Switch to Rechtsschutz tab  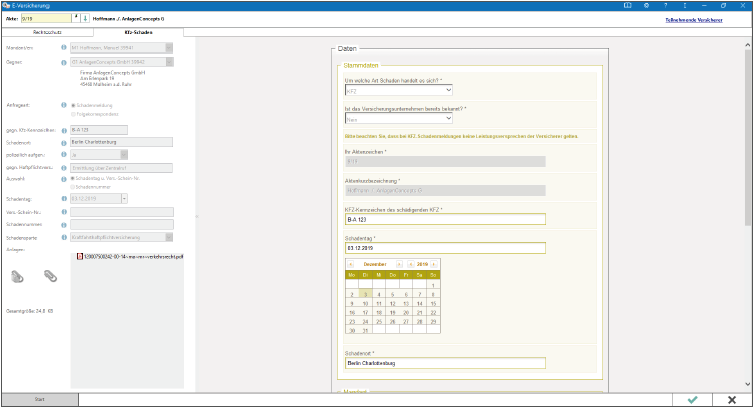click(x=47, y=32)
